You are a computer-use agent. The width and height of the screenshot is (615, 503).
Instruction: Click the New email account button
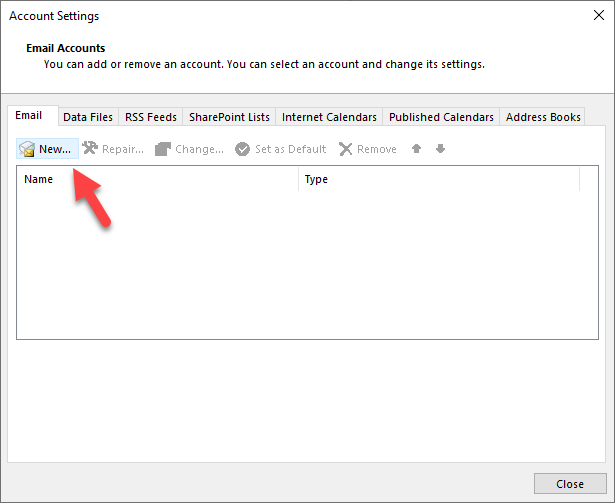pos(47,149)
